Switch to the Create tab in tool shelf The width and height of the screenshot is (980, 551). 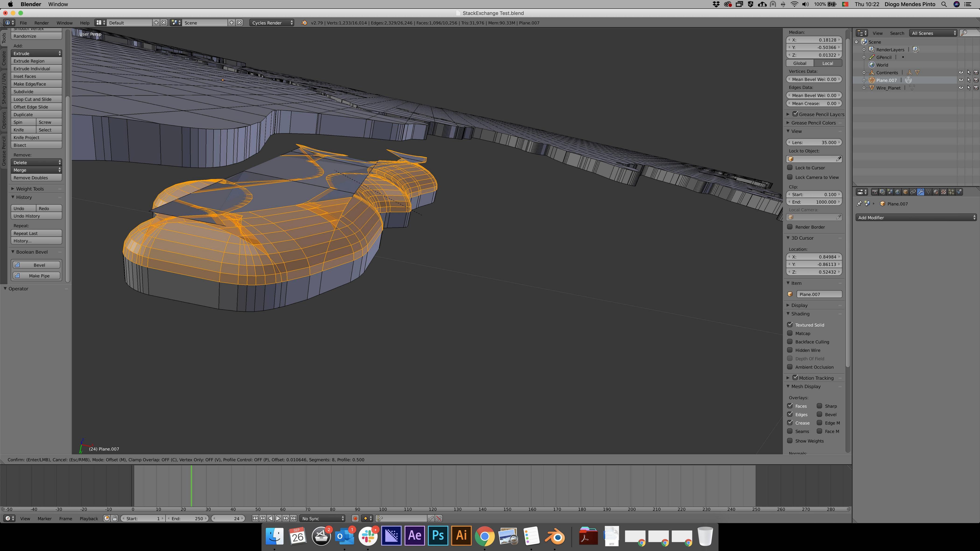point(4,58)
